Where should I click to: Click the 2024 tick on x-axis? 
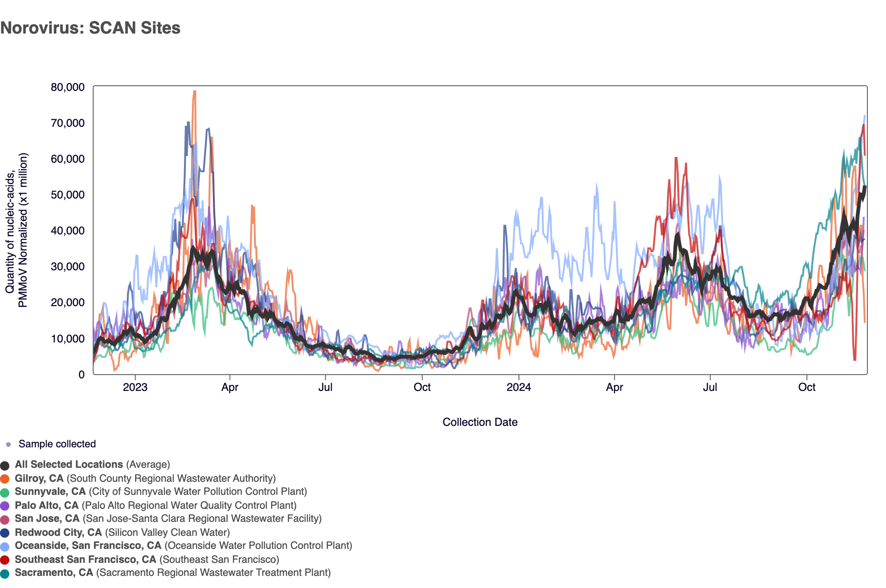click(x=518, y=387)
